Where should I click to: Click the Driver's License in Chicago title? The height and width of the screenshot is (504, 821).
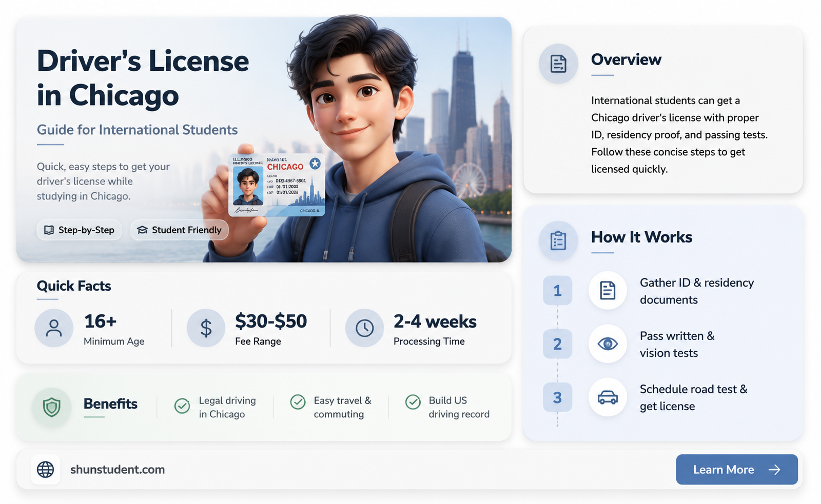pyautogui.click(x=143, y=78)
